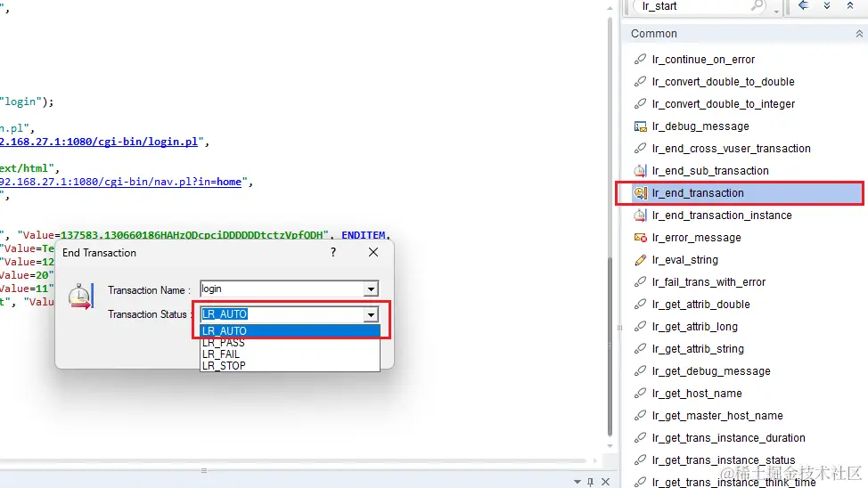The width and height of the screenshot is (868, 488).
Task: Select LR_STOP in the status list
Action: pos(290,366)
